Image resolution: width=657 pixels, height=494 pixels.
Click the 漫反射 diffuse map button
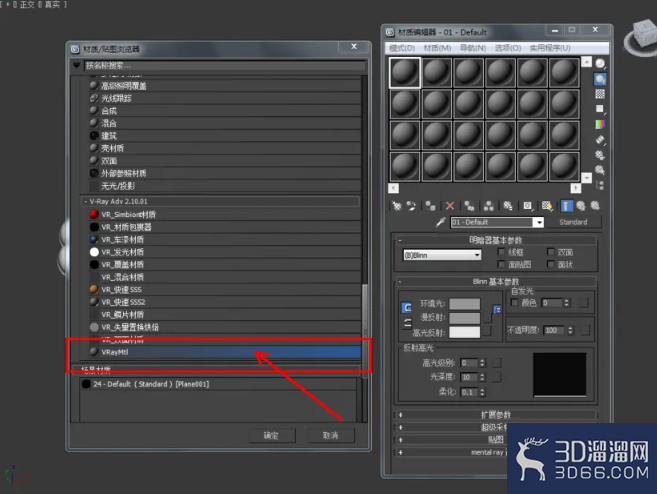tap(487, 318)
